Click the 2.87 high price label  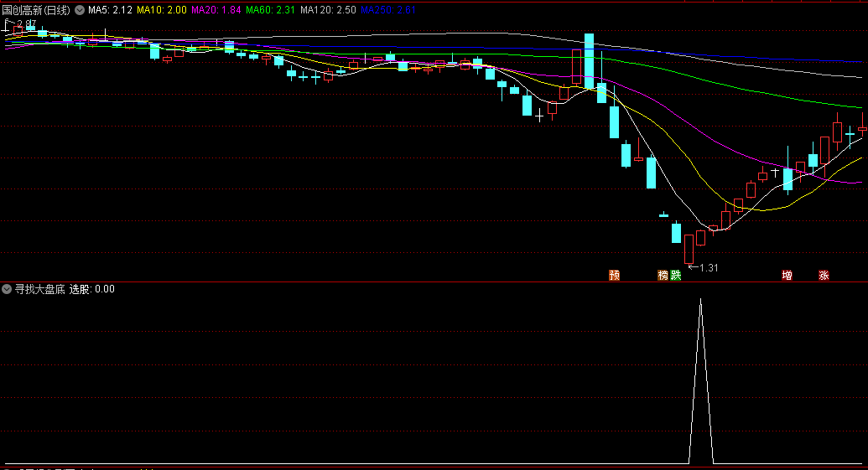(27, 23)
